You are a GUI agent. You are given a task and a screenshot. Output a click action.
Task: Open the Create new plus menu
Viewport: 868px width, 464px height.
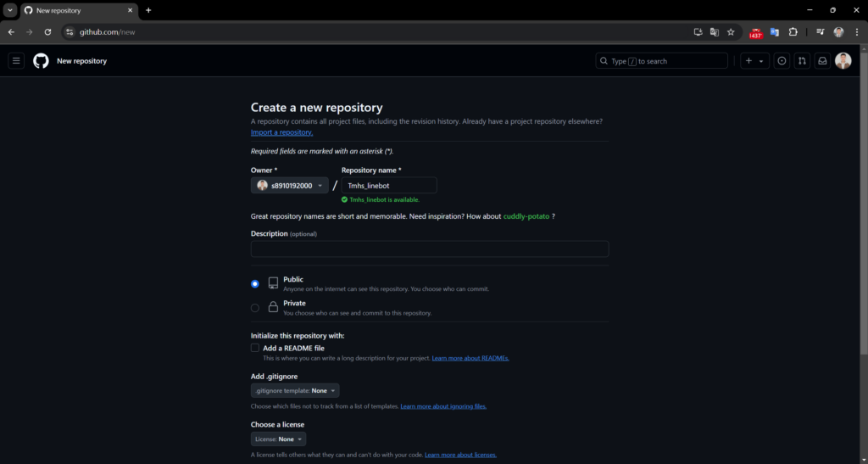(x=754, y=61)
